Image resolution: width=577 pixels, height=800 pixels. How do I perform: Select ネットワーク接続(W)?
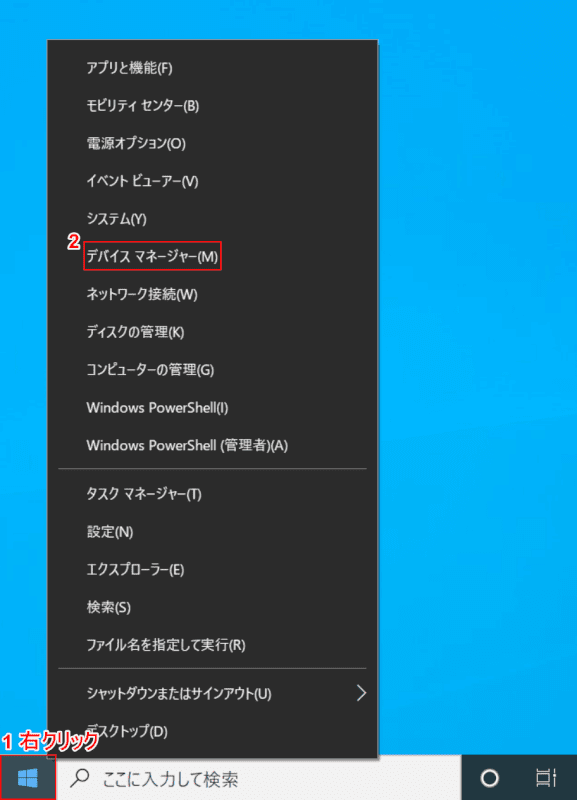[x=212, y=294]
